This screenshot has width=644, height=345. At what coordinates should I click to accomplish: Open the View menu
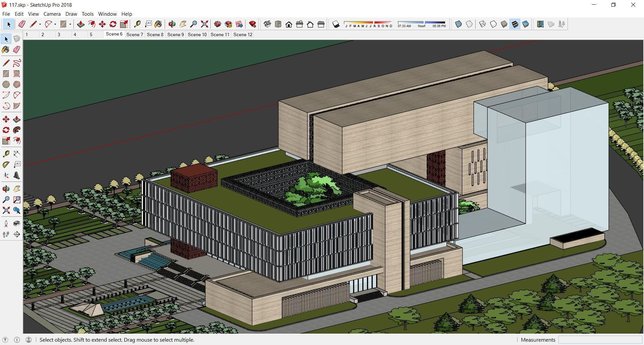[33, 14]
